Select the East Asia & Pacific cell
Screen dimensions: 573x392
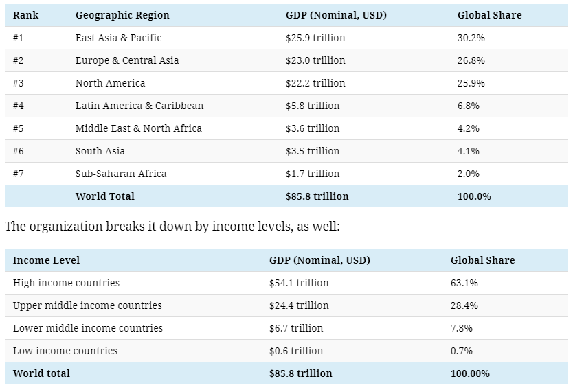click(118, 38)
